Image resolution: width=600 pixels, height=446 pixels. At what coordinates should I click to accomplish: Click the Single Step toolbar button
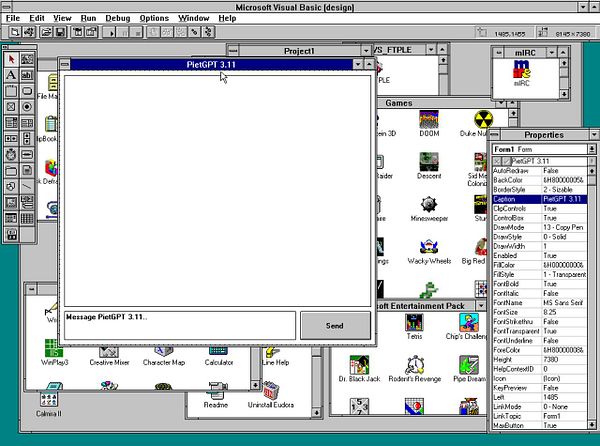coord(194,32)
